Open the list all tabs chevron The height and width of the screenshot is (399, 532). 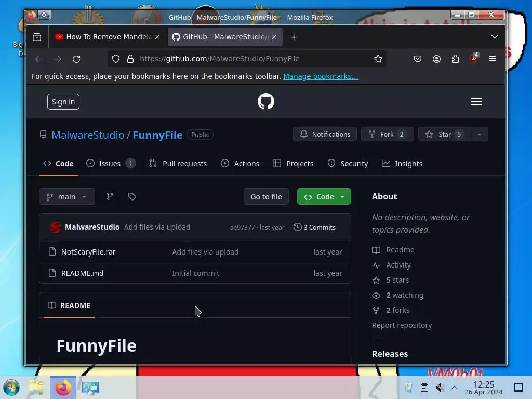[x=495, y=37]
